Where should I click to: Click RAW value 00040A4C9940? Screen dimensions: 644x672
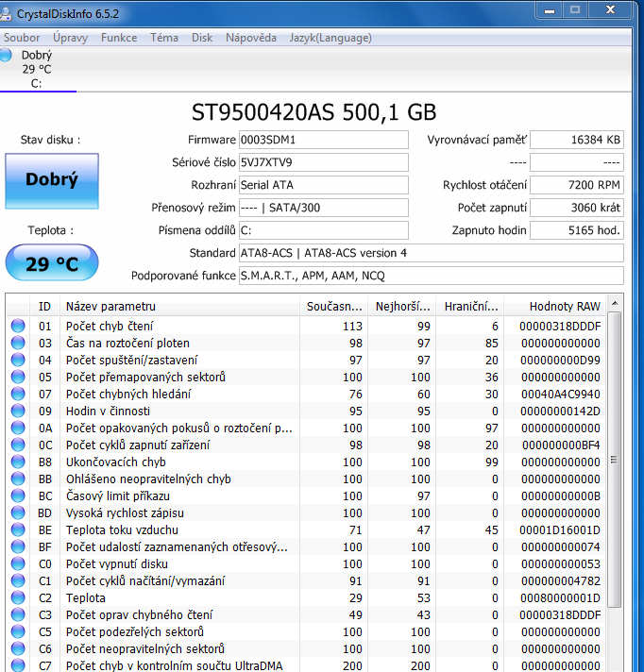point(560,394)
